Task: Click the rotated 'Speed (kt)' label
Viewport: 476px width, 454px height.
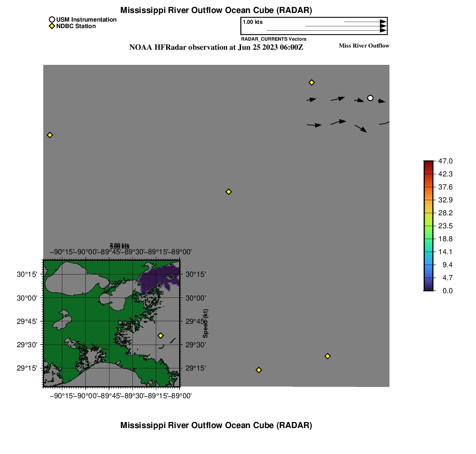Action: click(206, 323)
